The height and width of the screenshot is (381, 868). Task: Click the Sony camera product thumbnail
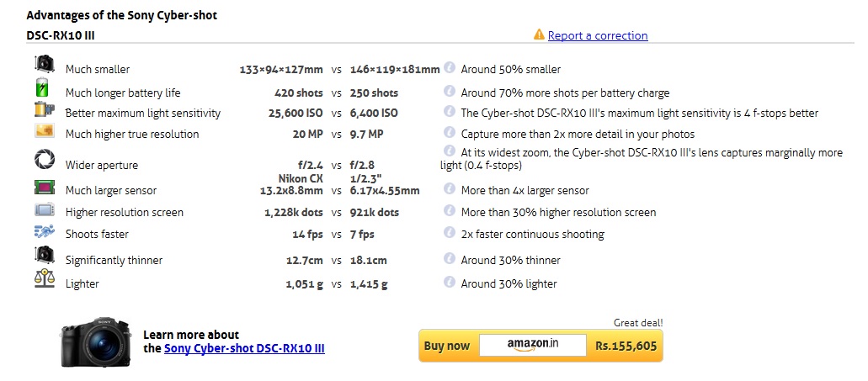(x=96, y=341)
